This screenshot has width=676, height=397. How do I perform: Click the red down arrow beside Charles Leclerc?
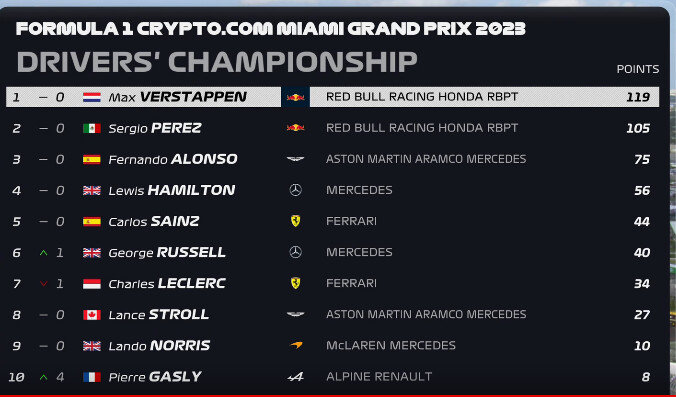[x=44, y=284]
